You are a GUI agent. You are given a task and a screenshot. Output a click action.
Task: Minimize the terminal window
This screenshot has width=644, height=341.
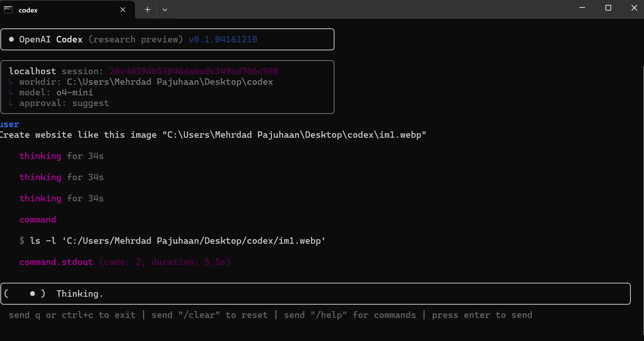pyautogui.click(x=582, y=8)
